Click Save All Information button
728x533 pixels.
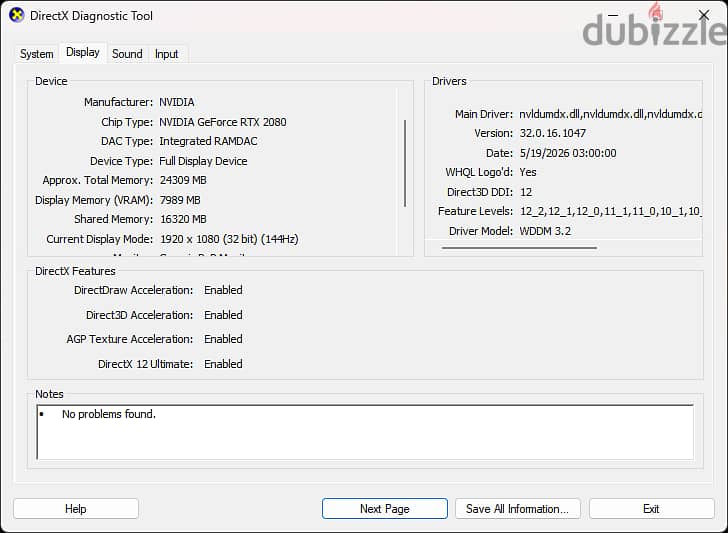[x=517, y=509]
